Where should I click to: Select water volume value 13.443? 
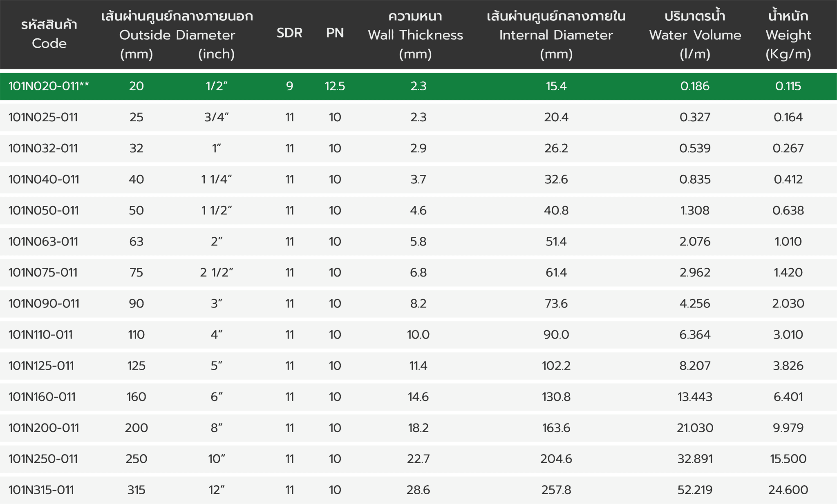[695, 397]
